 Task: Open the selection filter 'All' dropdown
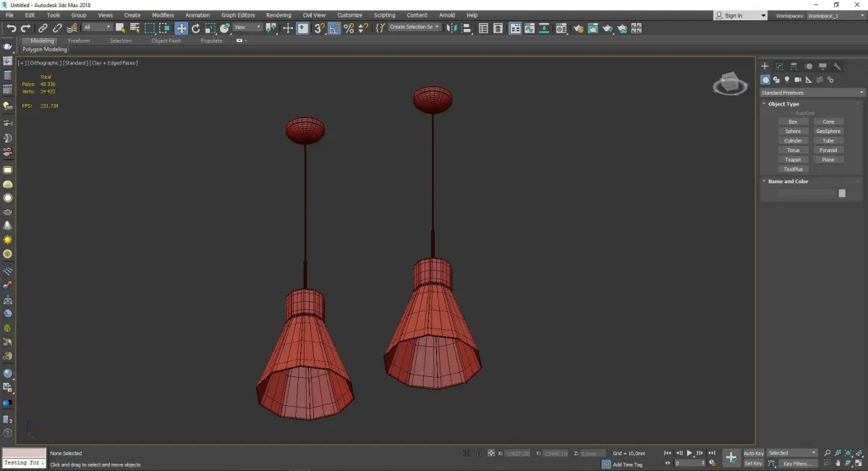point(97,27)
